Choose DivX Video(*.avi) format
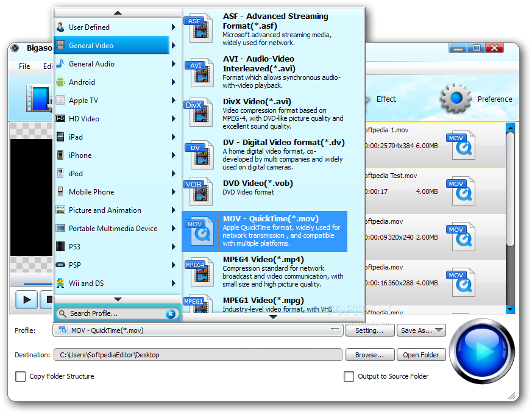Image resolution: width=532 pixels, height=414 pixels. click(265, 113)
